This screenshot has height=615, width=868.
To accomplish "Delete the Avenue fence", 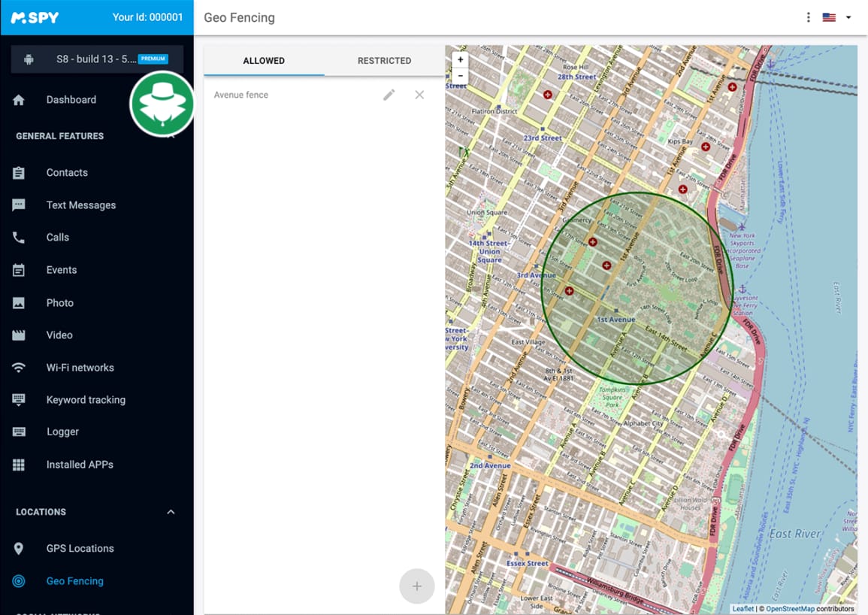I will 419,95.
